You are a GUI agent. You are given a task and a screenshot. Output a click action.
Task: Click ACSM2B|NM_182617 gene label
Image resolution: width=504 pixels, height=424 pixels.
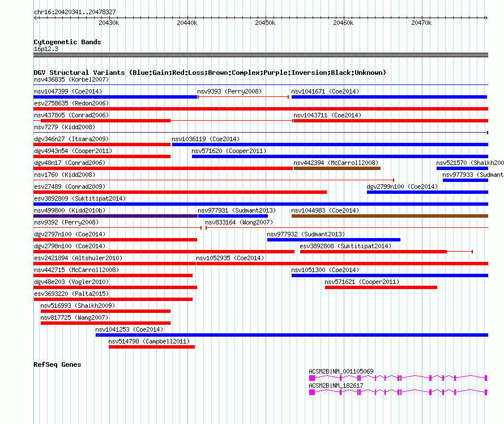point(336,385)
